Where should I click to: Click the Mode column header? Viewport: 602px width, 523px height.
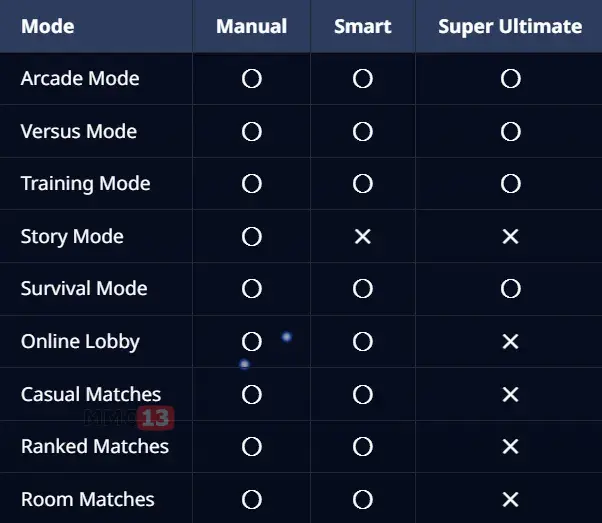(48, 26)
